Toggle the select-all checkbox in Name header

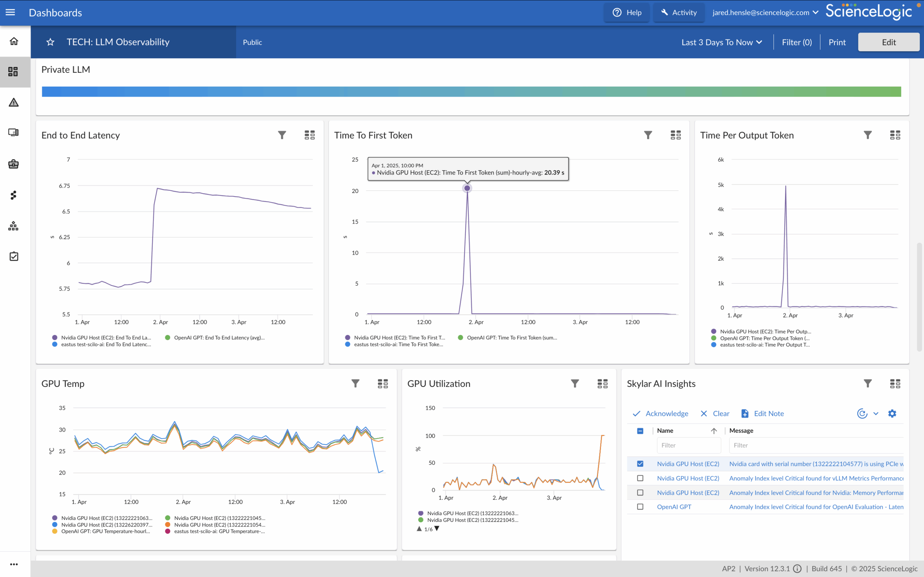coord(640,431)
